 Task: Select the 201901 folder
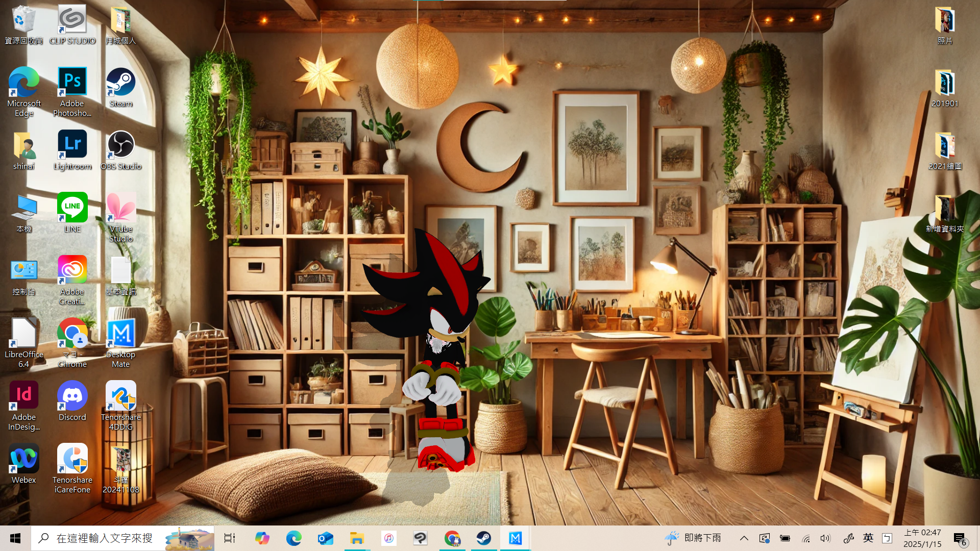coord(945,88)
